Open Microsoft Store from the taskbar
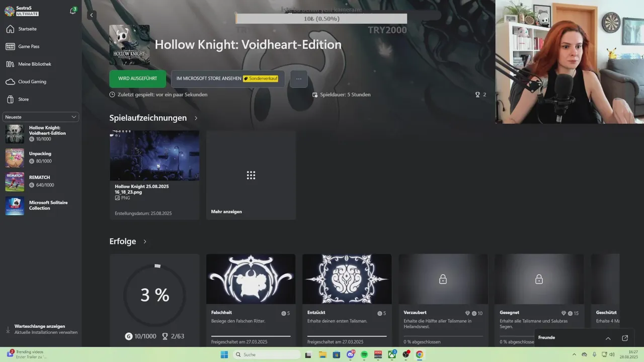The width and height of the screenshot is (644, 362). click(x=337, y=354)
